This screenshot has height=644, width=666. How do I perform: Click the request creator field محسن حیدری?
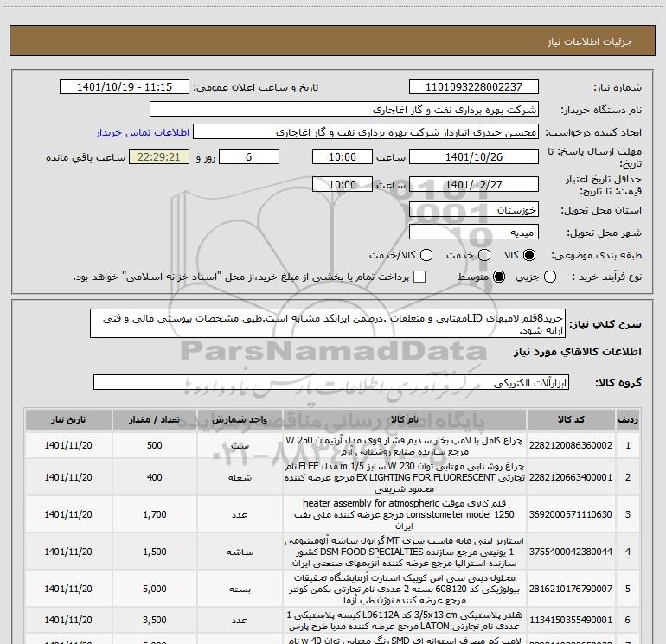366,132
